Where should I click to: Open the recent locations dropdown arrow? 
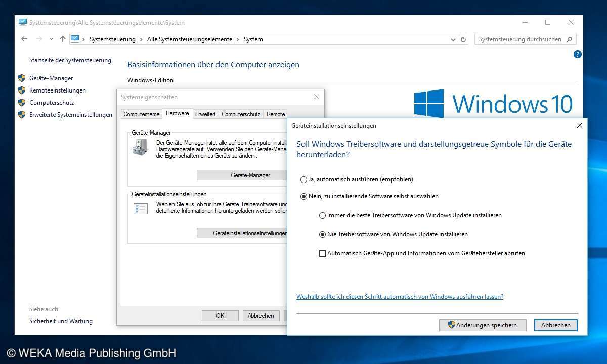[51, 39]
